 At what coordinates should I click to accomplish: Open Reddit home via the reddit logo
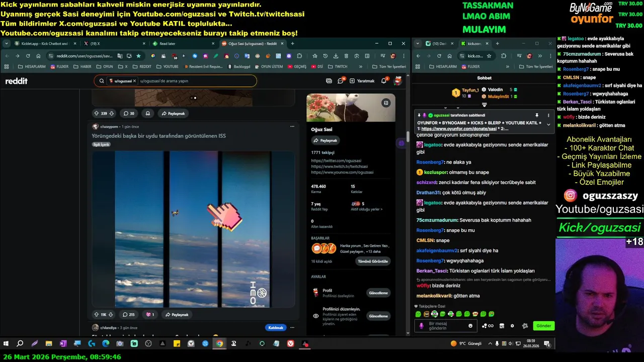pos(17,81)
